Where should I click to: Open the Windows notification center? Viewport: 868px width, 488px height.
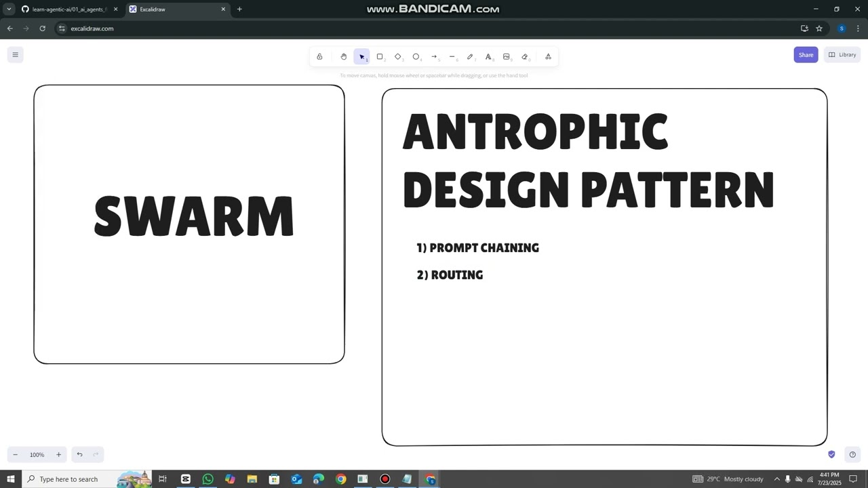[x=854, y=479]
